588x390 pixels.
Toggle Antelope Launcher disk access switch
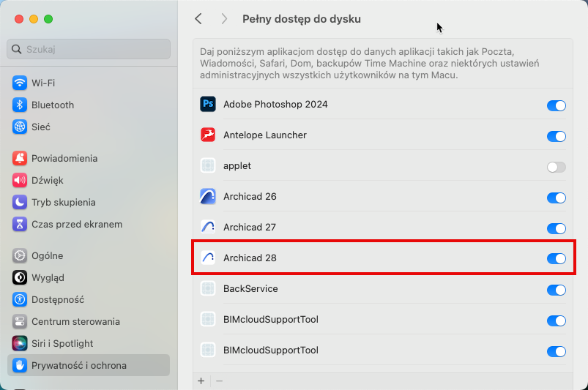pyautogui.click(x=556, y=136)
